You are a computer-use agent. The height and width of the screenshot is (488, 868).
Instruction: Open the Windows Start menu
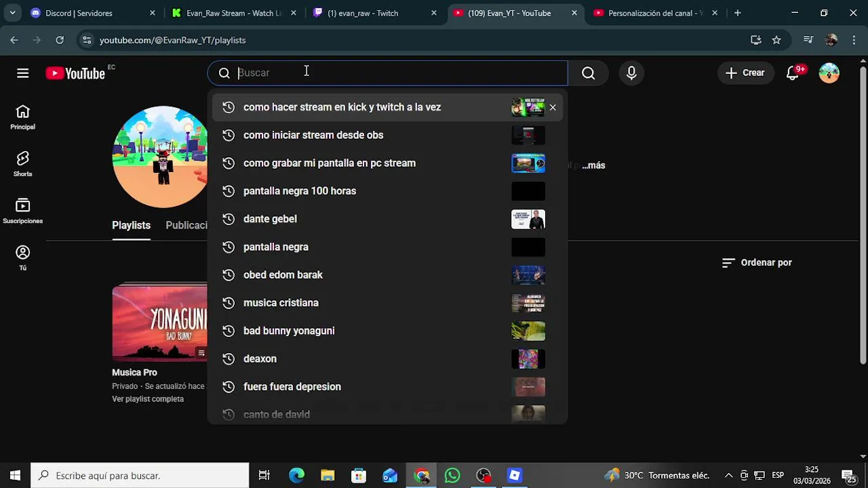click(x=15, y=476)
